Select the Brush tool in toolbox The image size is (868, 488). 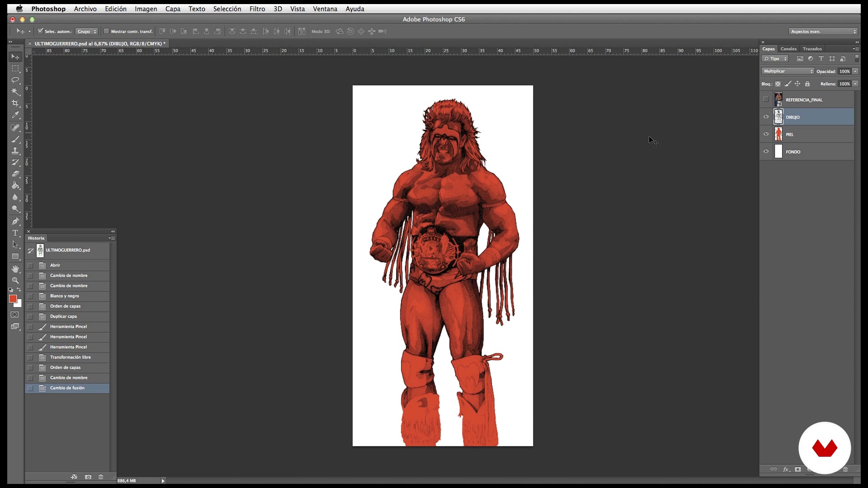click(x=15, y=139)
